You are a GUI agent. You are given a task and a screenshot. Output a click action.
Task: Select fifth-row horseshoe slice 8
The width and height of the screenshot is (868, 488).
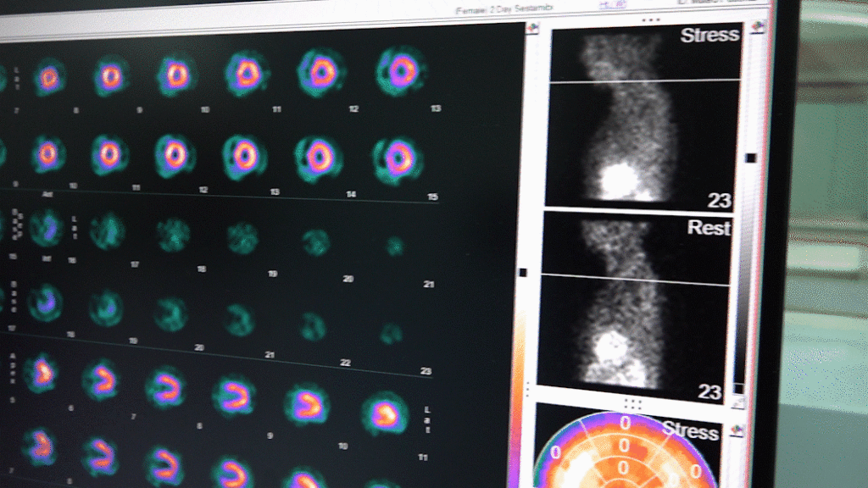point(166,387)
